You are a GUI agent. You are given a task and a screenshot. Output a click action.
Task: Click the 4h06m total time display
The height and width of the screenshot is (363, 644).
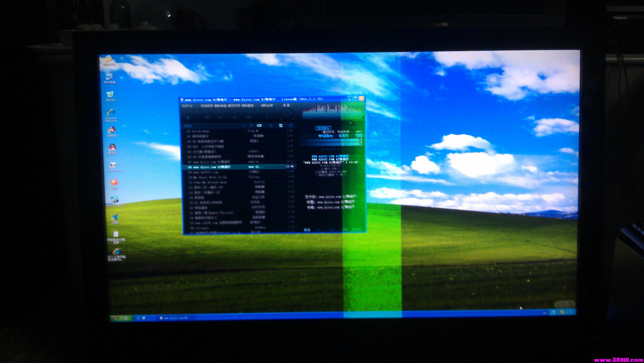coord(326,136)
